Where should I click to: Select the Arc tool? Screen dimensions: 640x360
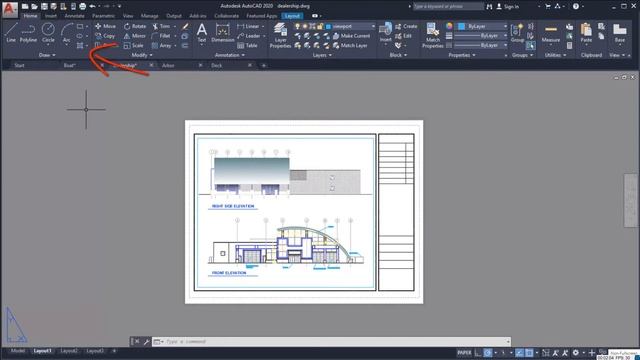click(x=67, y=33)
